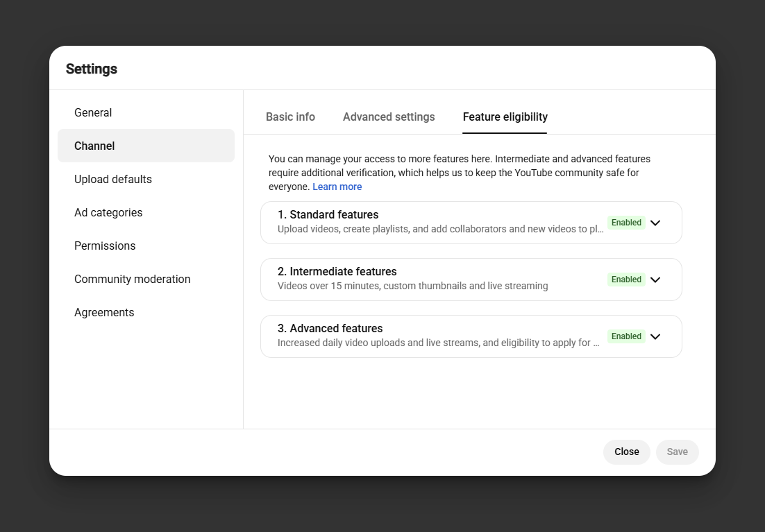Screen dimensions: 765x532
Task: Click the Enabled badge for Standard features
Action: coord(626,223)
